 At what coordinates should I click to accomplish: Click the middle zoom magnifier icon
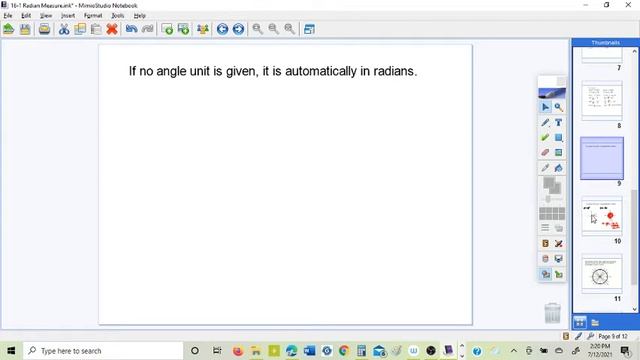(273, 29)
